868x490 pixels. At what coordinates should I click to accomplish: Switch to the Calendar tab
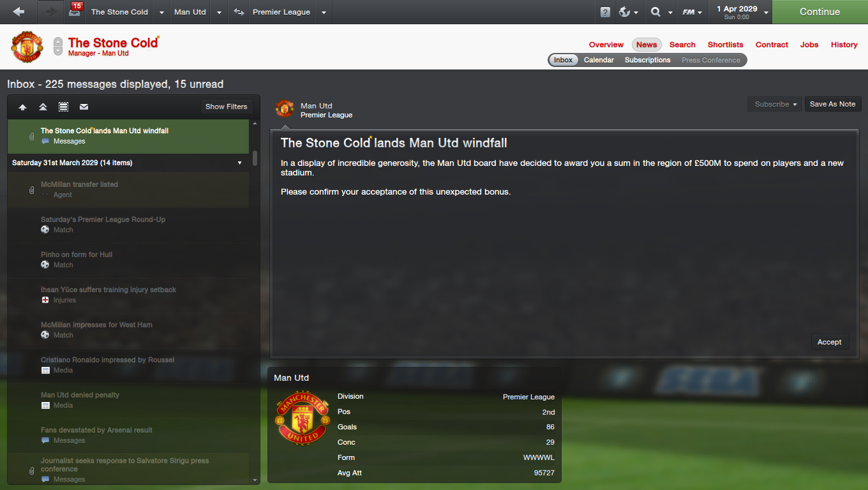click(599, 60)
